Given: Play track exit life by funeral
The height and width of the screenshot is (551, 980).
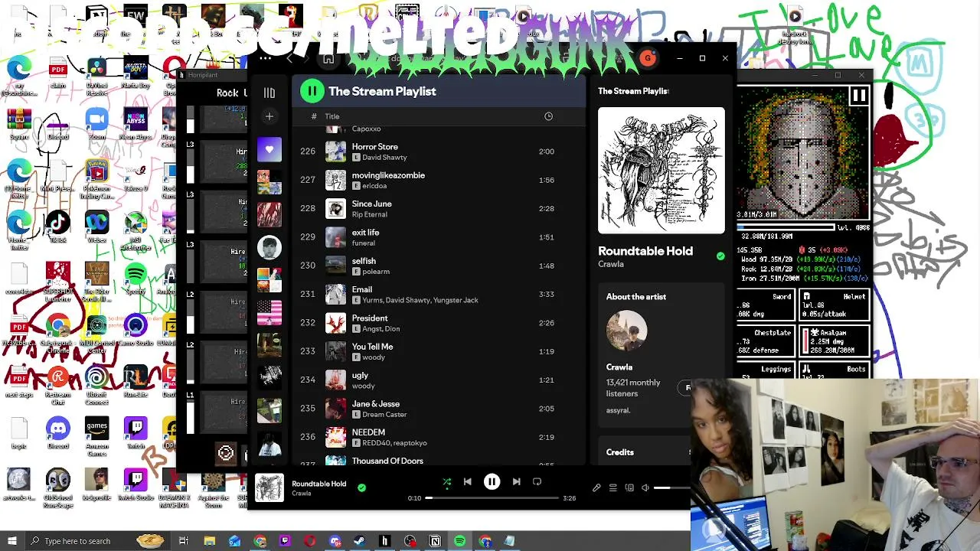Looking at the screenshot, I should coord(438,237).
